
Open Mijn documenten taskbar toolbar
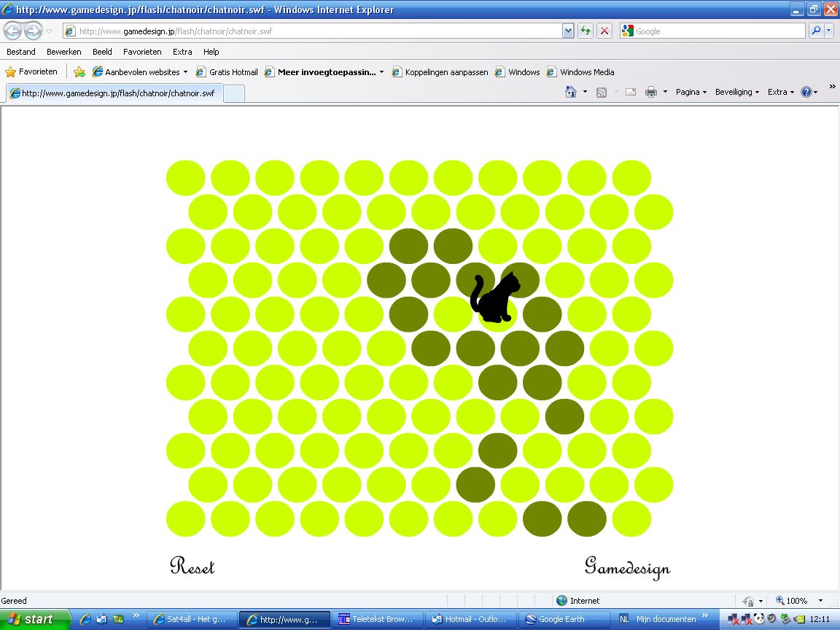[666, 619]
